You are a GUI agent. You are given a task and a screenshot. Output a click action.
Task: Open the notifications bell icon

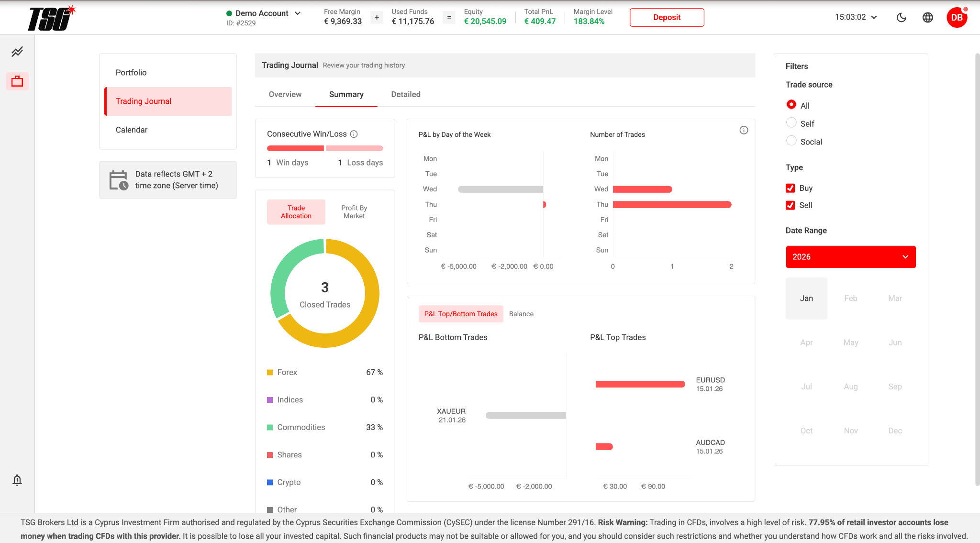[x=17, y=480]
